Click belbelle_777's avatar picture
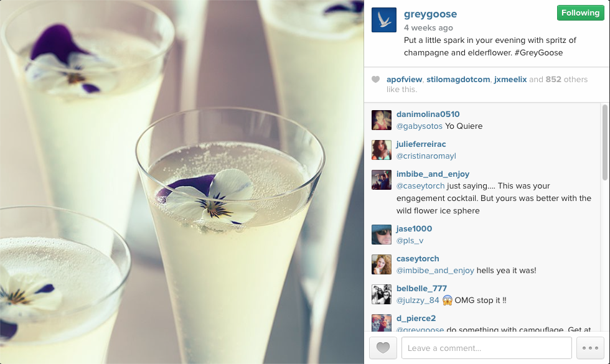This screenshot has width=610, height=364. (381, 294)
